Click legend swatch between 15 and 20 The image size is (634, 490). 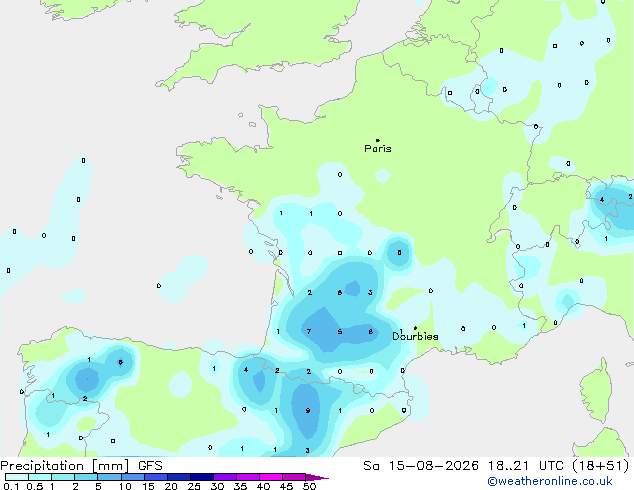[x=156, y=477]
